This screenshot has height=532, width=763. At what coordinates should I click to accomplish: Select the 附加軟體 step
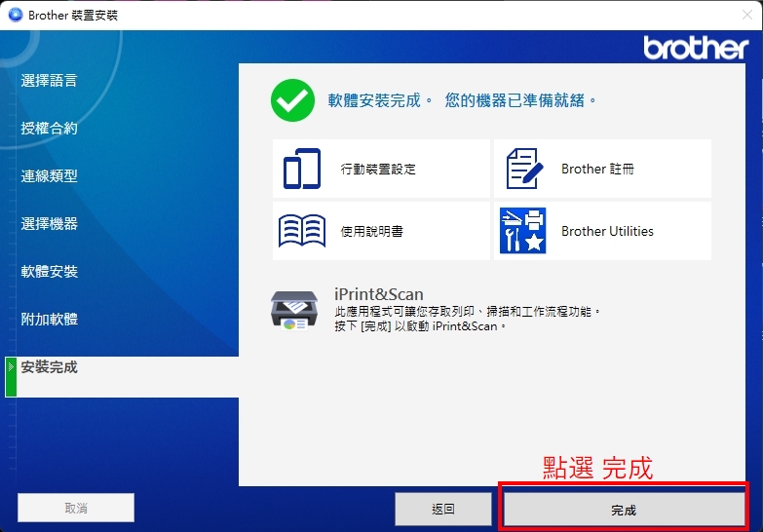(49, 319)
